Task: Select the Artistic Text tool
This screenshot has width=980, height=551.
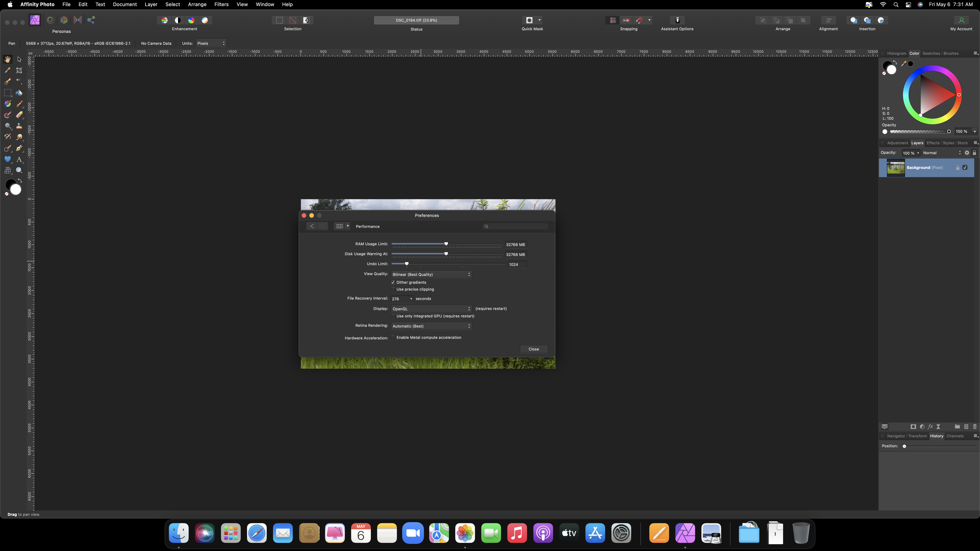Action: (x=19, y=159)
